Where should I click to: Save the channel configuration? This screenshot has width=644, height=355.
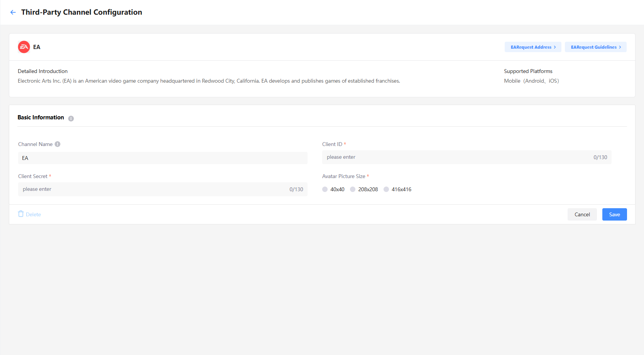click(x=615, y=214)
